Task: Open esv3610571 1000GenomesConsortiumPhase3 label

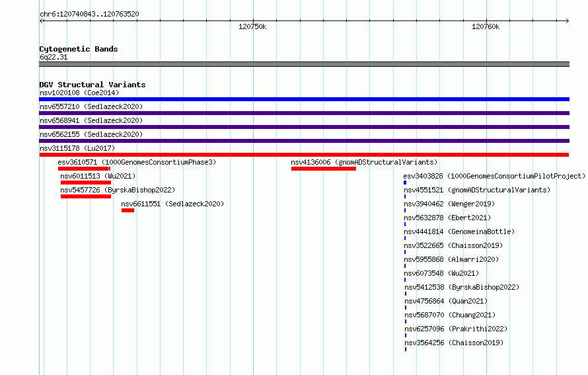Action: tap(137, 162)
